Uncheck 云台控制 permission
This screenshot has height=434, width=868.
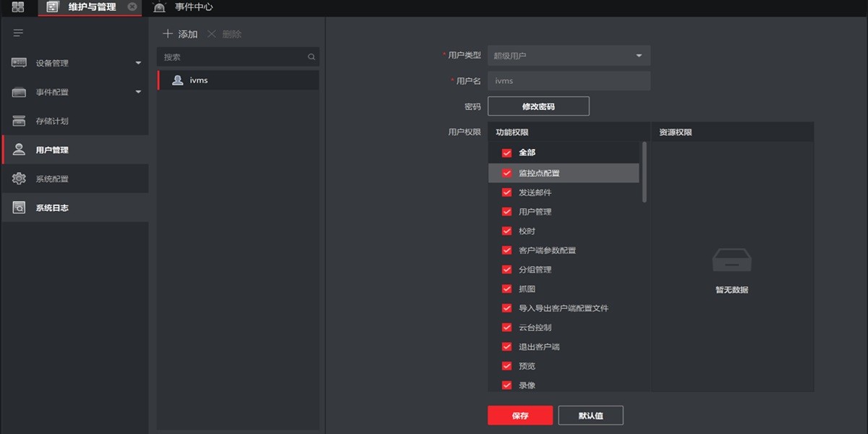coord(506,327)
